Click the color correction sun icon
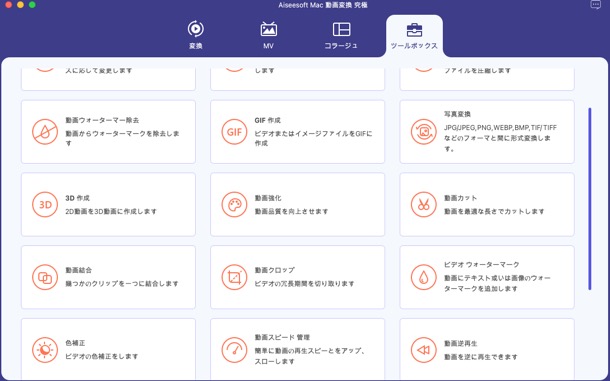 pos(45,350)
